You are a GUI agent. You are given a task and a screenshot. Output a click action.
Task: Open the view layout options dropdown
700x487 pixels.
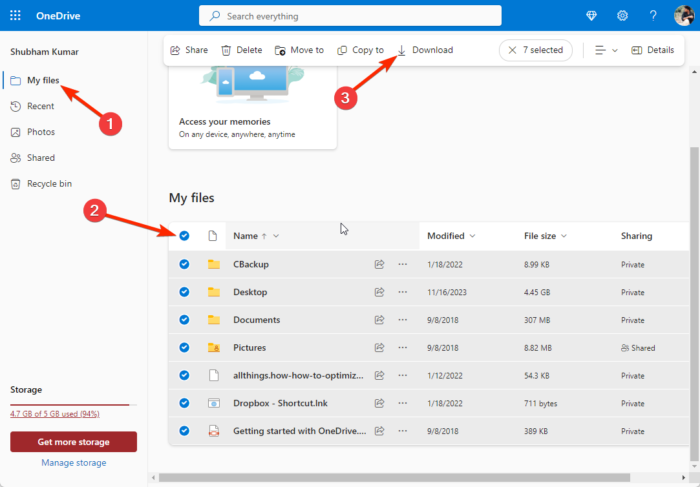pos(605,50)
